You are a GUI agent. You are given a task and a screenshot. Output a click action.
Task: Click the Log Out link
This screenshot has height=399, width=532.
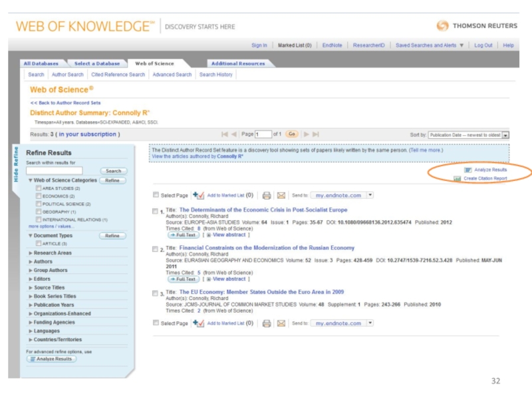tap(483, 45)
